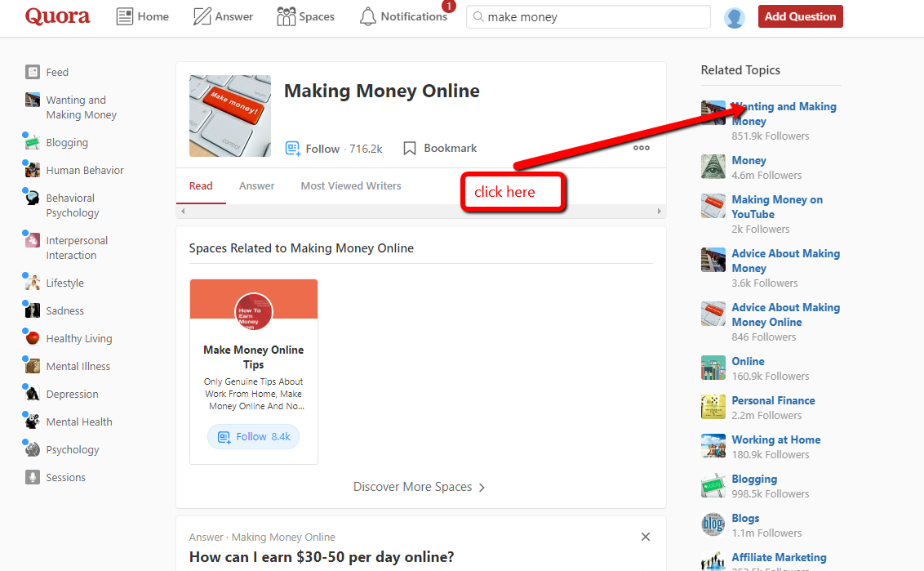Open the Advice About Making Money topic with 3.6k followers
The image size is (924, 571).
(x=785, y=261)
